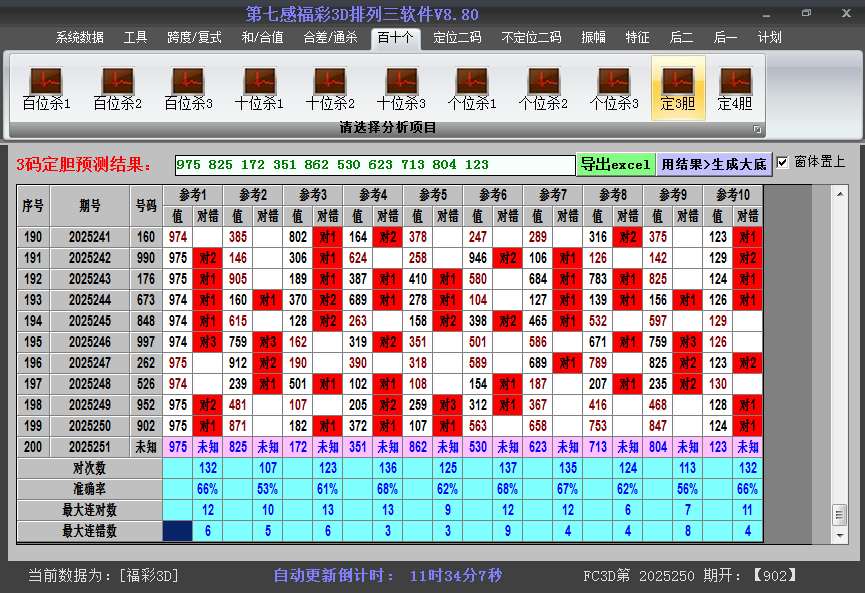Screen dimensions: 865x593
Task: Select the 百位杀2 analysis icon
Action: point(118,89)
